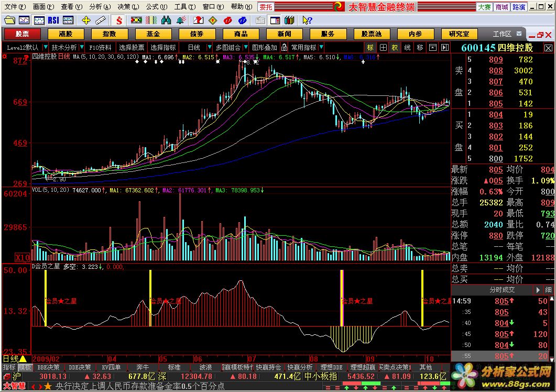Click the bookshelf books toolbar icon
556x392 pixels.
(289, 20)
